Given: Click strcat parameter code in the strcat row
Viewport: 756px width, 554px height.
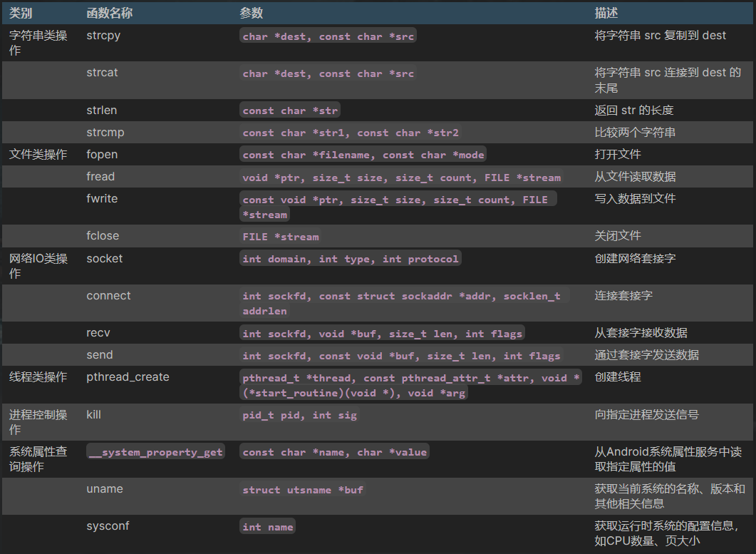Looking at the screenshot, I should click(328, 73).
